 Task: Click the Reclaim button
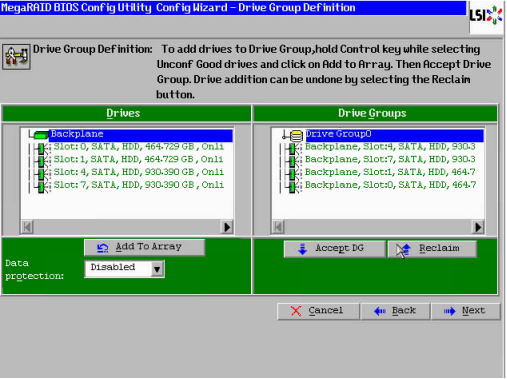(432, 249)
